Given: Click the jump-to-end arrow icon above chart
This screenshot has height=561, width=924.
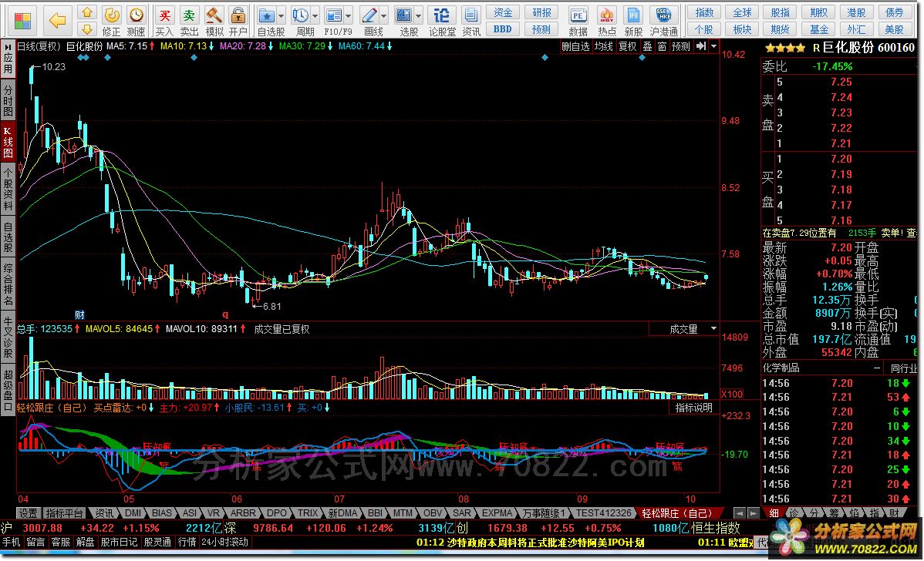Looking at the screenshot, I should [700, 46].
